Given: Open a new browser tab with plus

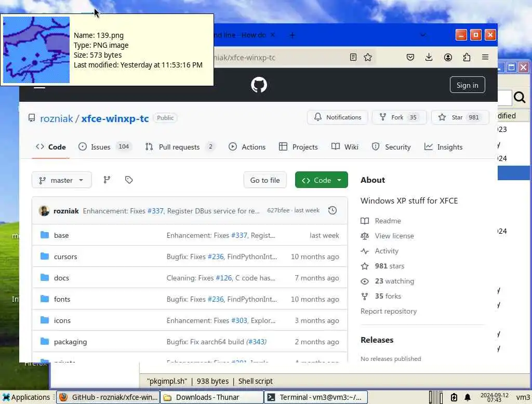Looking at the screenshot, I should (x=292, y=35).
